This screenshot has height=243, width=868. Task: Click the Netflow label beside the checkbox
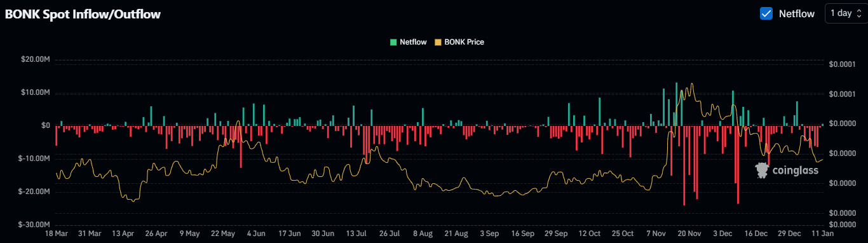pos(796,13)
